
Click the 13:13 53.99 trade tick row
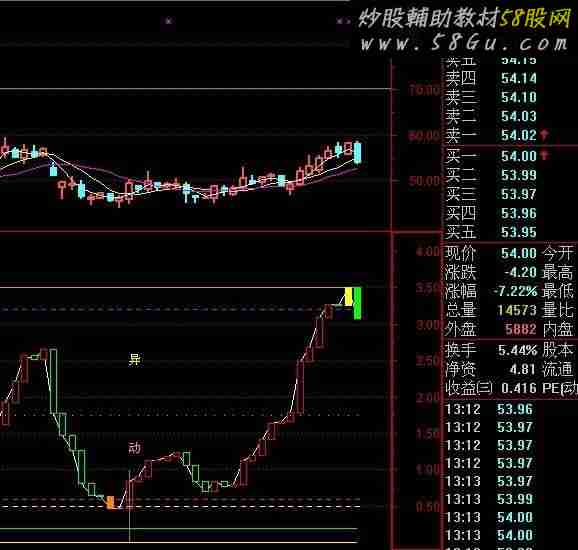tap(489, 499)
